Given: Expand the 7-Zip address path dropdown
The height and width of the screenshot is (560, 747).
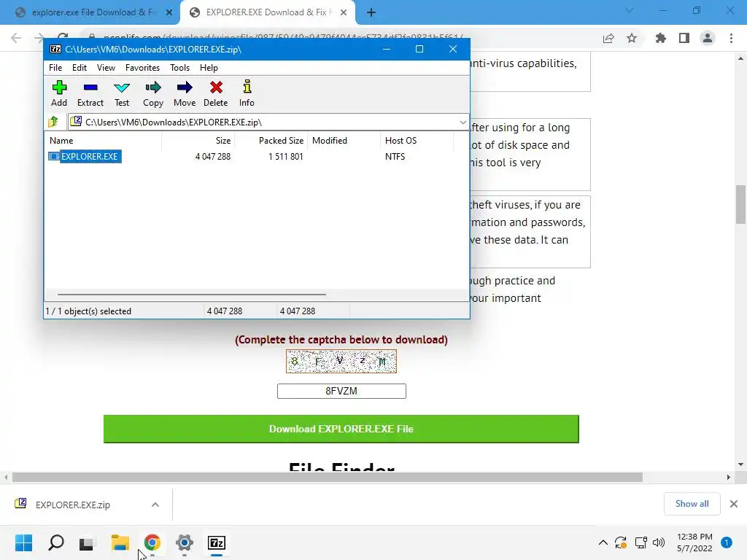Looking at the screenshot, I should [x=462, y=122].
